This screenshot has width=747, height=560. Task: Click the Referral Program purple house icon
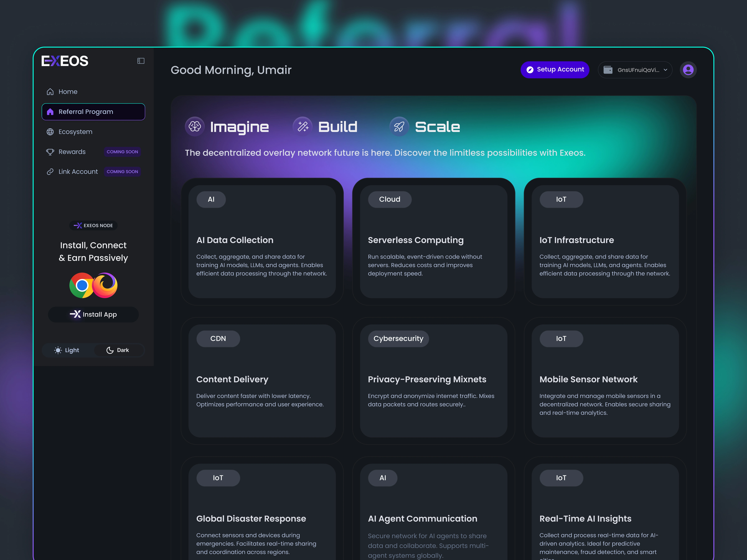50,112
